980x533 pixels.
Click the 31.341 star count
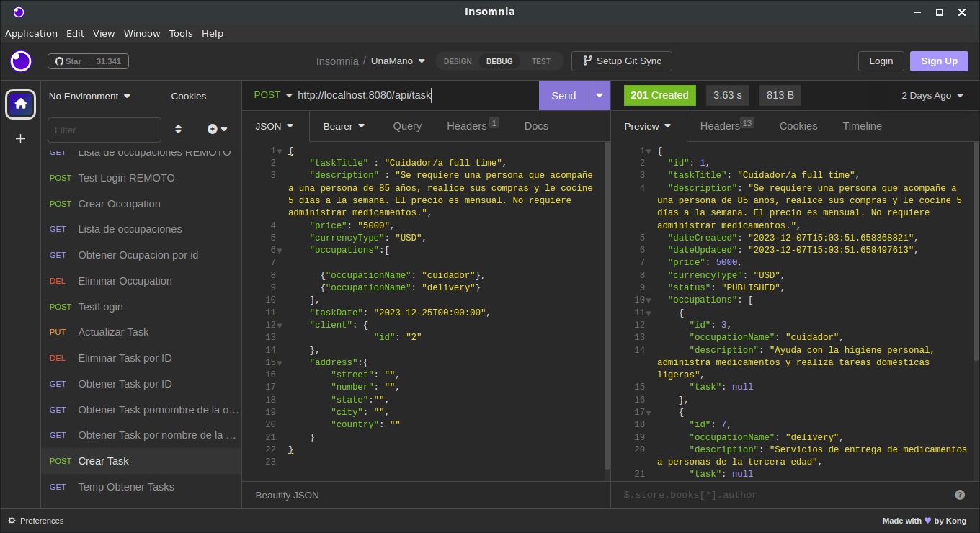tap(109, 61)
